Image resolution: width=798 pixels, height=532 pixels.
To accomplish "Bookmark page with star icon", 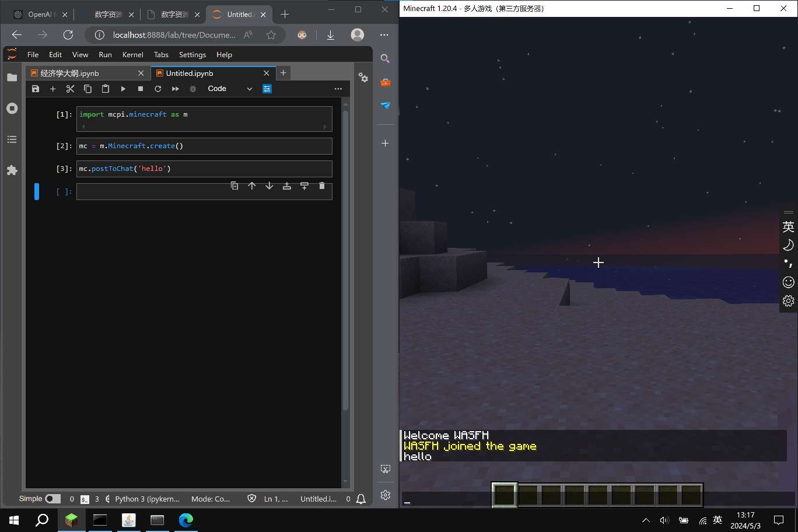I will tap(271, 35).
